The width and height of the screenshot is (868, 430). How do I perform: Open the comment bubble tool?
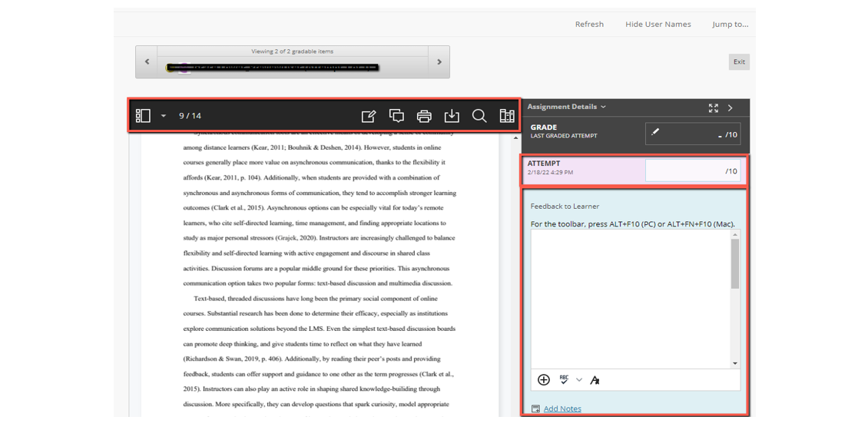point(396,116)
